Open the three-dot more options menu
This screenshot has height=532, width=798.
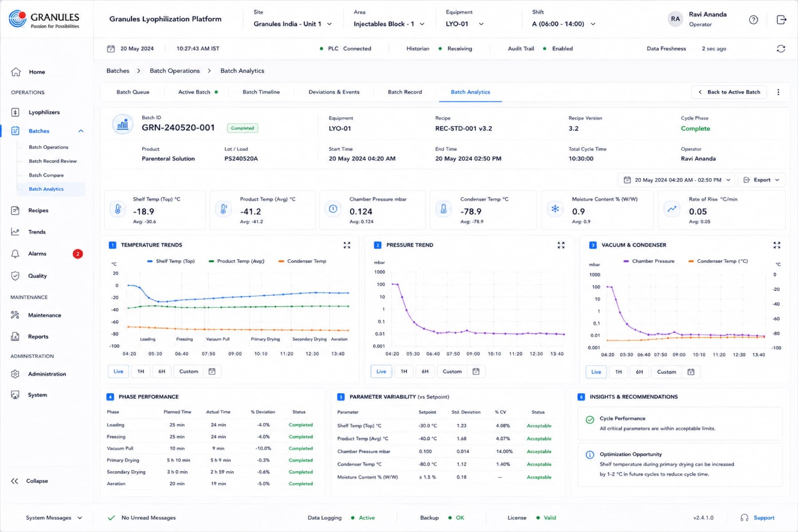(778, 92)
